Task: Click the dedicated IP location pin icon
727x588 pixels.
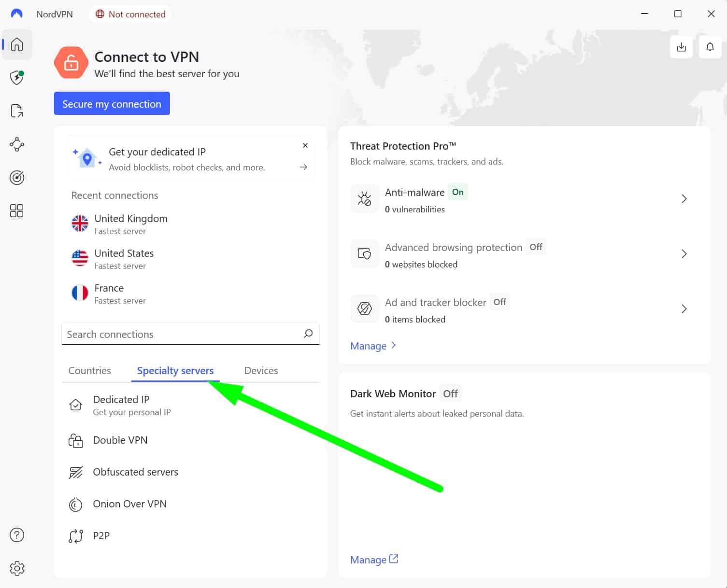Action: [x=87, y=158]
